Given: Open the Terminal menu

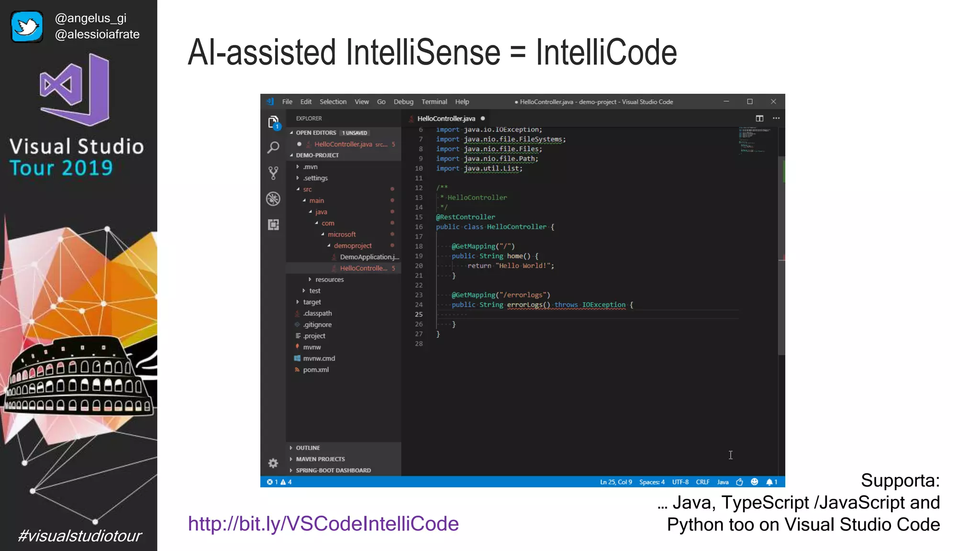Looking at the screenshot, I should tap(434, 101).
